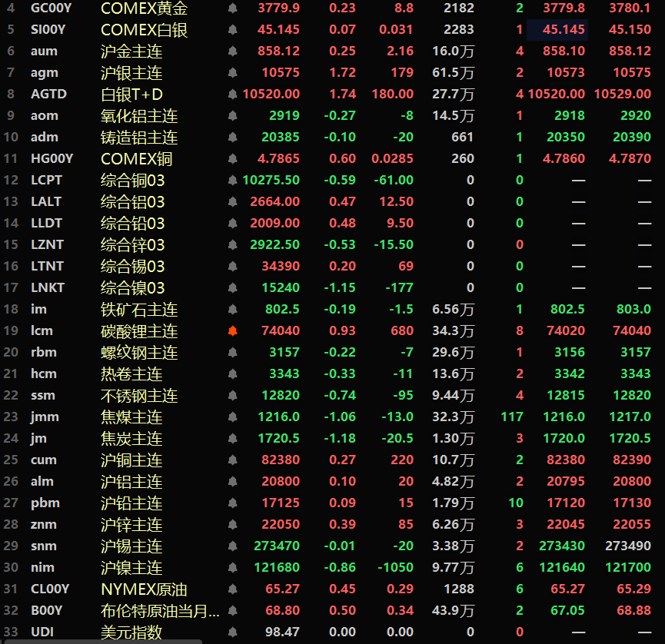Click the bell icon next to NYMEX原油
This screenshot has height=644, width=665.
coord(232,589)
